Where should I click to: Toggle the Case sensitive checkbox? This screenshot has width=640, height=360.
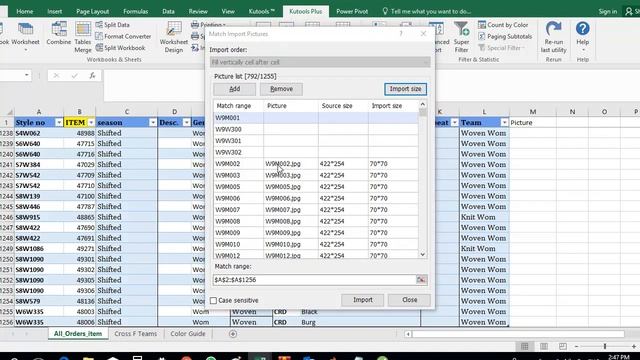213,300
